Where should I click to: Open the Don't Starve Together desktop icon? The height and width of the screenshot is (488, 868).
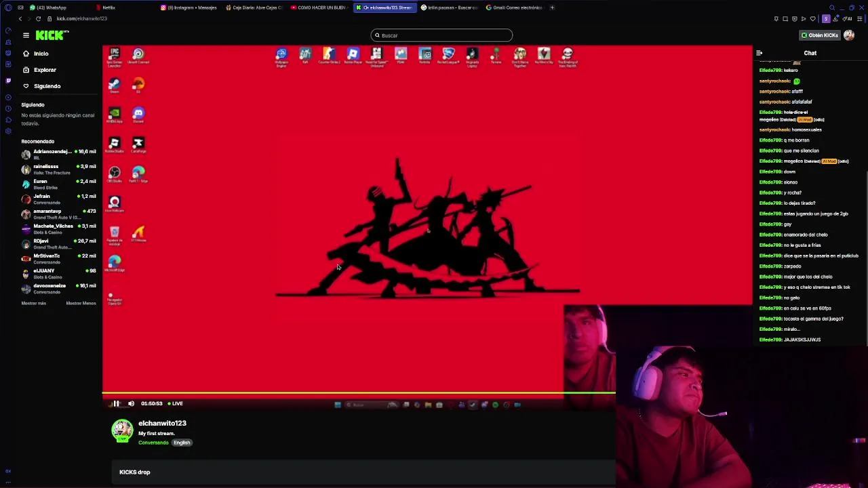pyautogui.click(x=520, y=57)
